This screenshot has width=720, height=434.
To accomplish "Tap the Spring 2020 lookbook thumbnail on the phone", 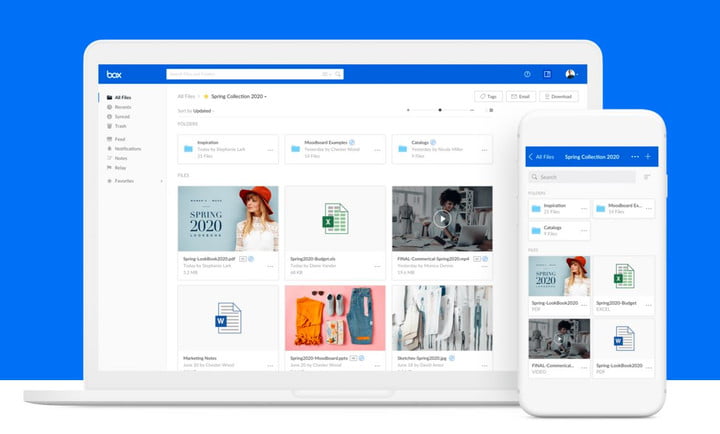I will point(559,276).
